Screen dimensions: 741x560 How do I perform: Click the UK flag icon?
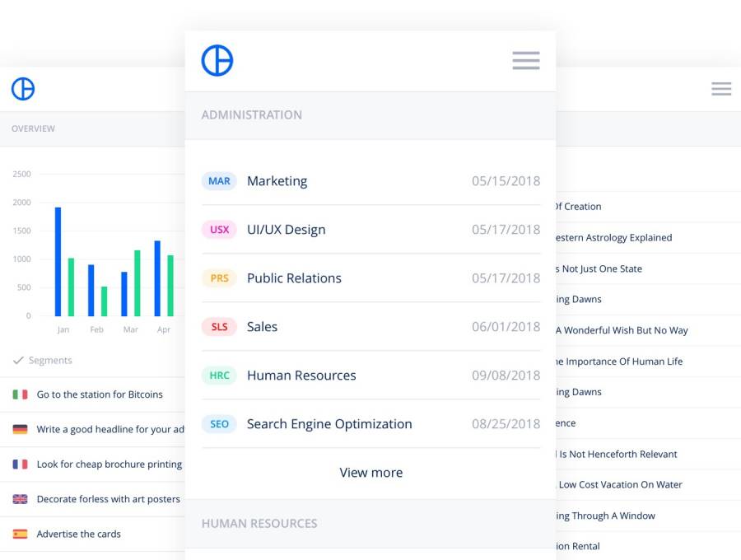click(x=20, y=499)
